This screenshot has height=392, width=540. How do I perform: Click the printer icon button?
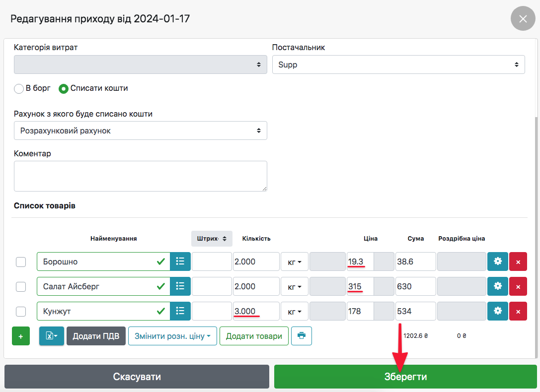pos(302,336)
